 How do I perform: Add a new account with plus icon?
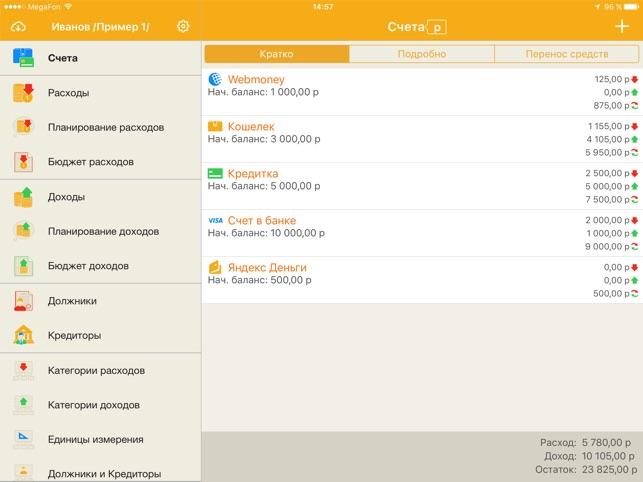tap(622, 27)
